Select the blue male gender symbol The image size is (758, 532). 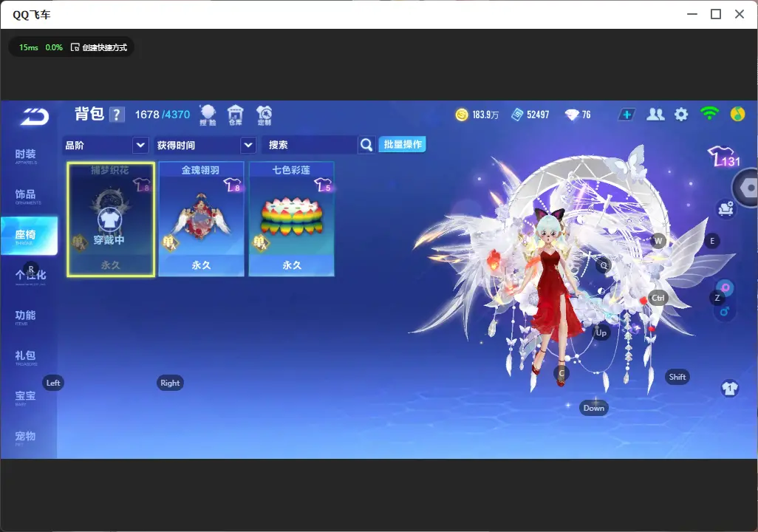[x=725, y=312]
